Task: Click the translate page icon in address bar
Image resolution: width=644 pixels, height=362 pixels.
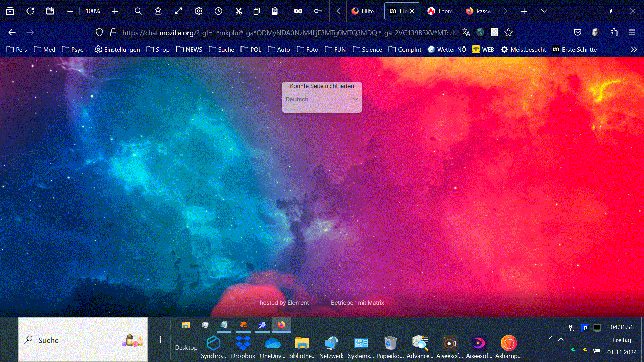Action: tap(466, 32)
